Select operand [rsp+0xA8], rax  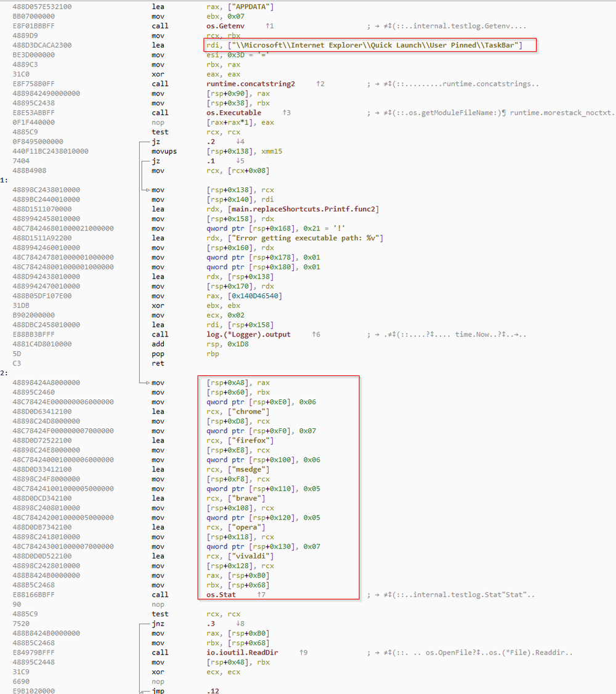[238, 383]
